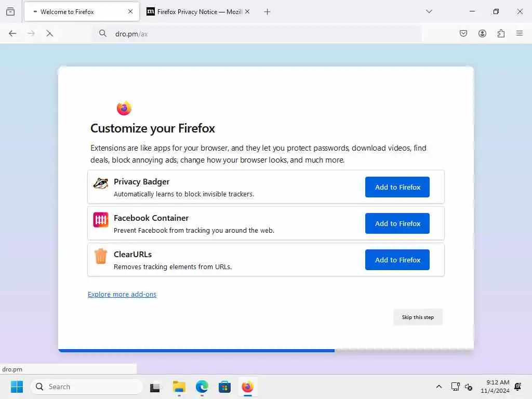Image resolution: width=532 pixels, height=399 pixels.
Task: Expand the list all tabs chevron
Action: (x=429, y=11)
